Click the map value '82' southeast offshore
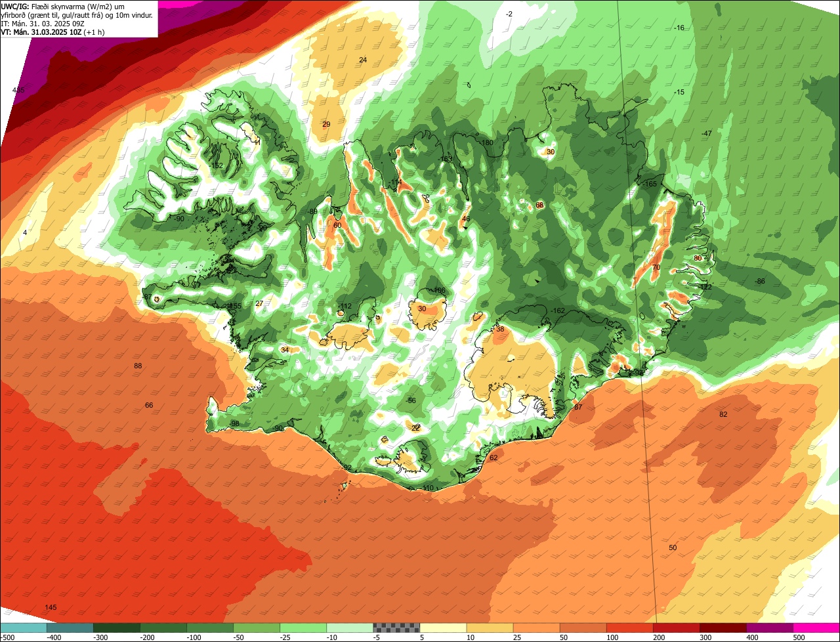This screenshot has width=840, height=642. click(723, 414)
